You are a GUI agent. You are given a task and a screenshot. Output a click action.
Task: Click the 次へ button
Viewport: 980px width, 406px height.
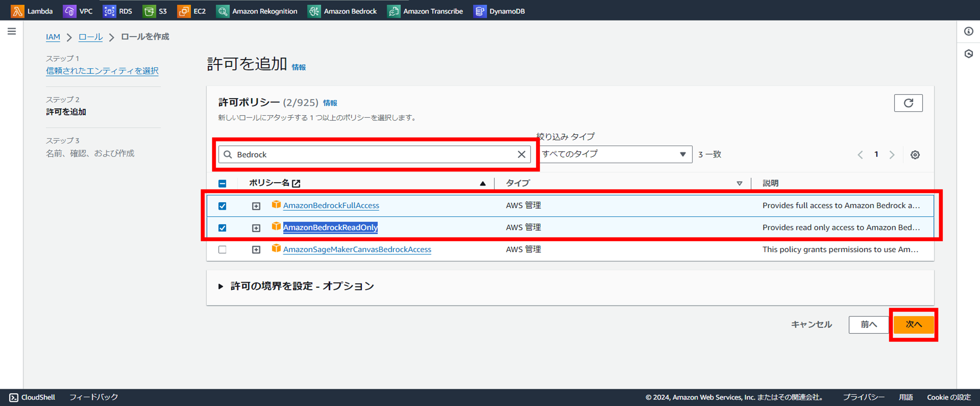[913, 324]
